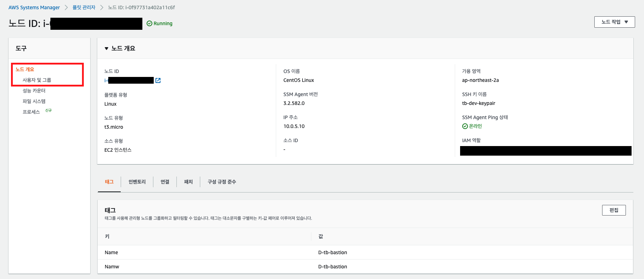Switch to the 태그 tab

click(109, 182)
